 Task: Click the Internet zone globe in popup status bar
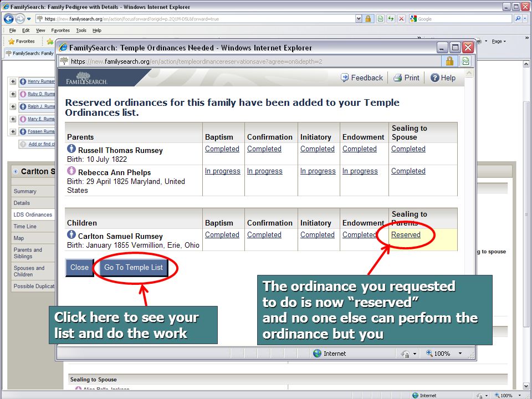pos(317,354)
